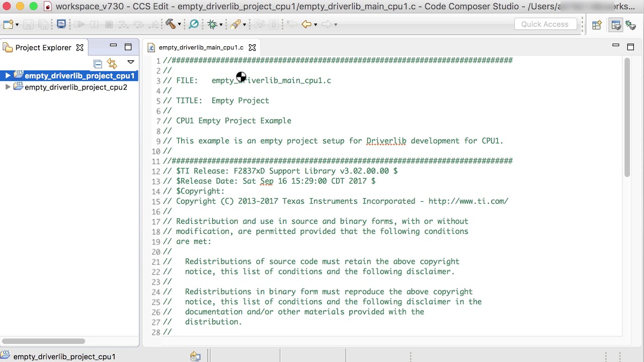Viewport: 644px width, 362px height.
Task: Navigate back with the yellow arrow
Action: (x=306, y=24)
